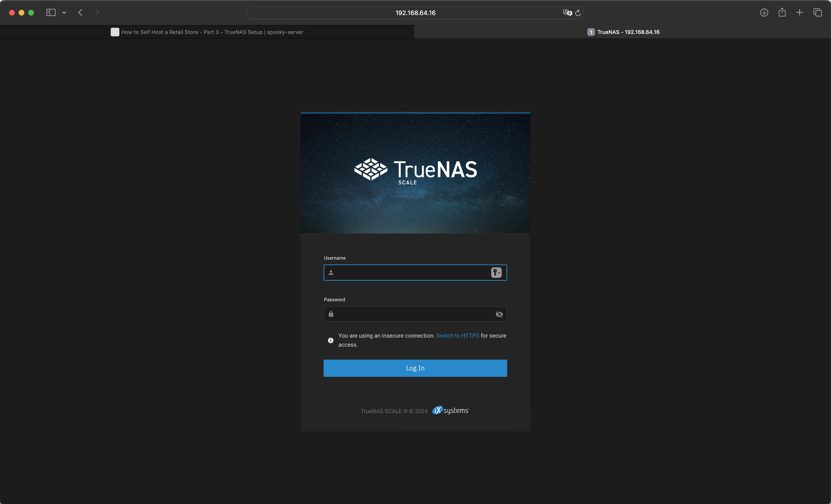This screenshot has height=504, width=831.
Task: Open the password autofill key icon
Action: point(495,272)
